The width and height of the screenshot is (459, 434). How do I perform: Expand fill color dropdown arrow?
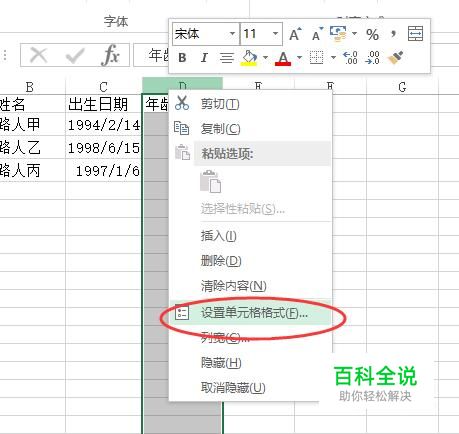(x=265, y=57)
